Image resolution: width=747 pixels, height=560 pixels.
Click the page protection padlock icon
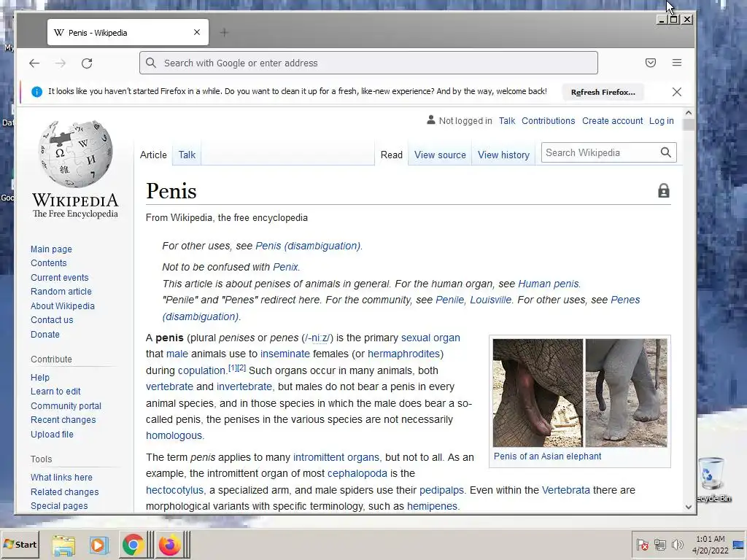pyautogui.click(x=664, y=191)
